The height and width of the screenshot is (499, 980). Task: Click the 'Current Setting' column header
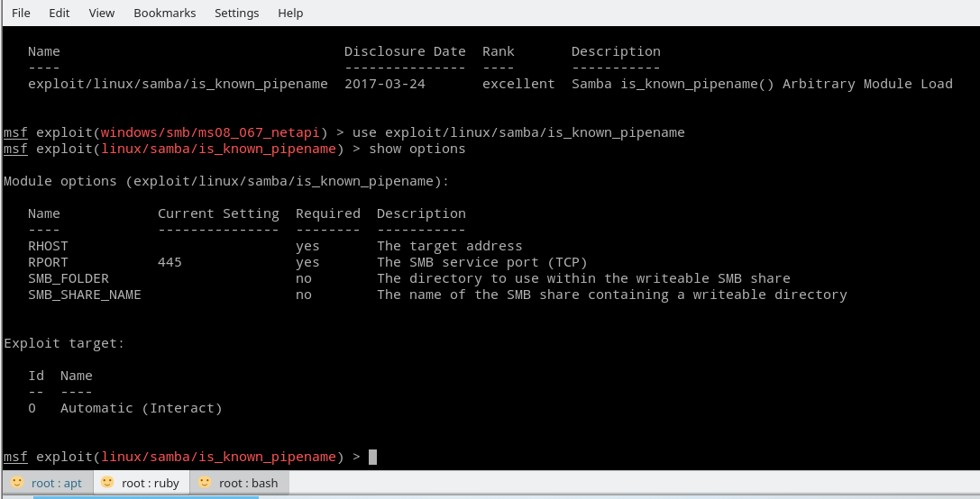pyautogui.click(x=218, y=213)
